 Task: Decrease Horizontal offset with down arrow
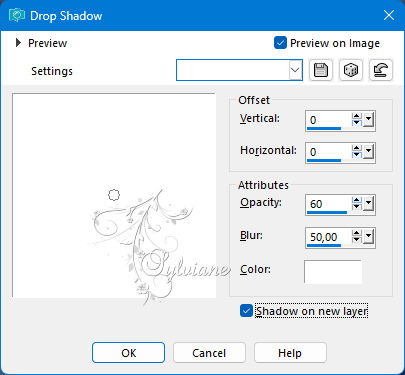pyautogui.click(x=357, y=155)
